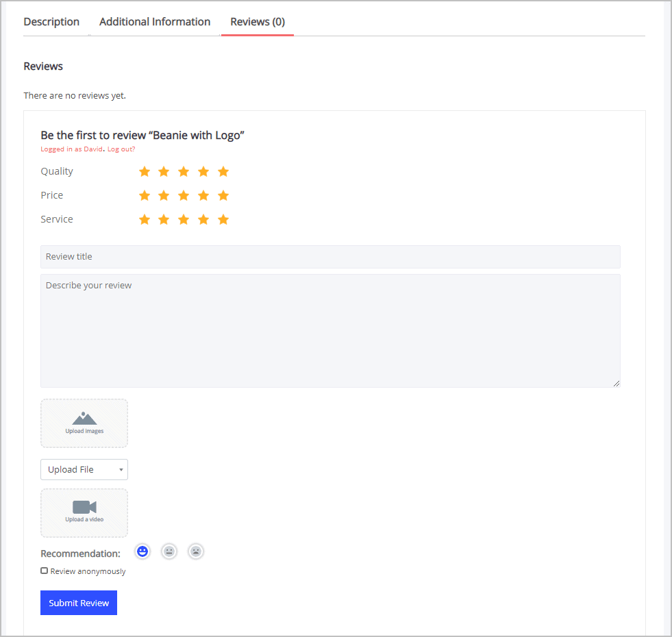Image resolution: width=672 pixels, height=637 pixels.
Task: Select the sad face recommendation emoji
Action: 195,551
